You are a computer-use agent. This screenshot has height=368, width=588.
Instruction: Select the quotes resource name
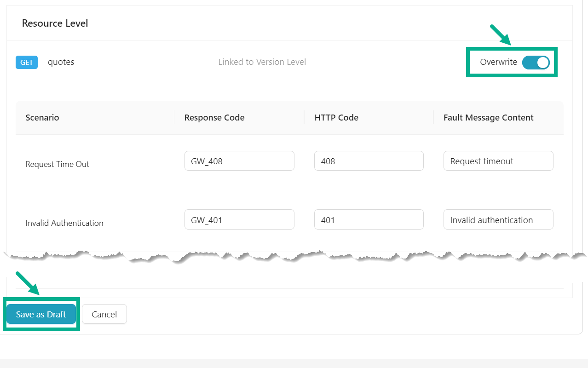click(x=61, y=62)
